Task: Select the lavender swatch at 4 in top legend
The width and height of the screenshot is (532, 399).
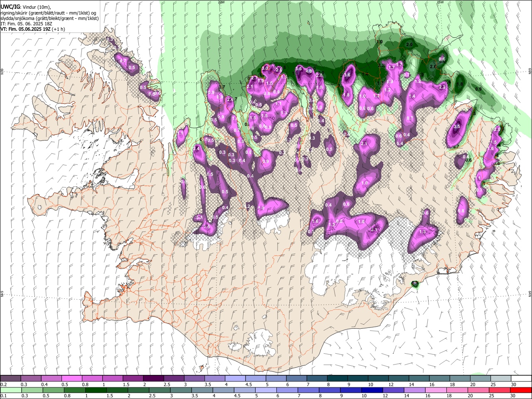Action: click(x=234, y=378)
